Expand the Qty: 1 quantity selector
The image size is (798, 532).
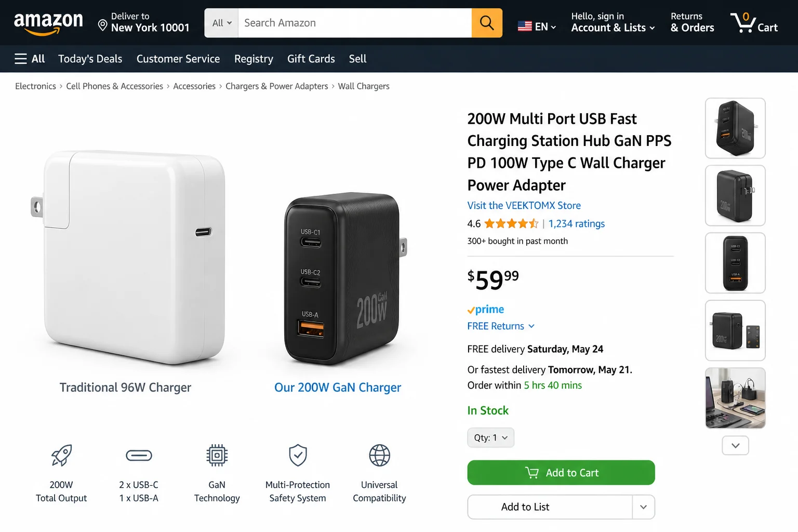[x=491, y=437]
